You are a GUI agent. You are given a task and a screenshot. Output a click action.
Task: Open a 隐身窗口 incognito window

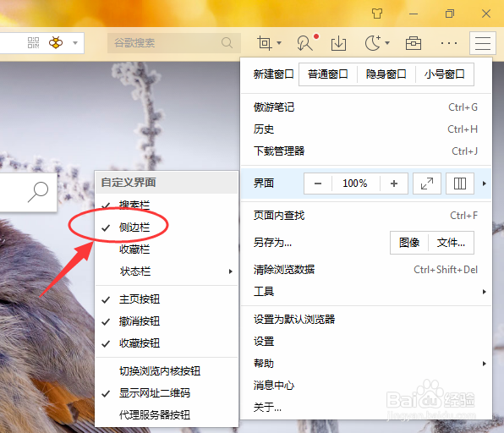[x=386, y=74]
